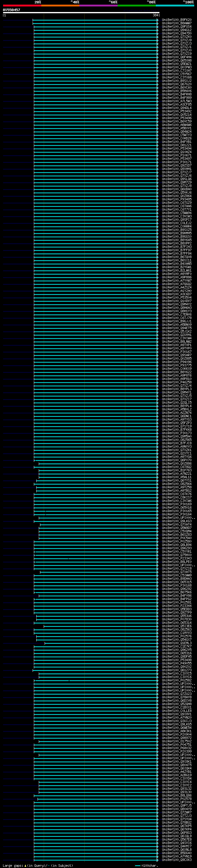Open hit UniRef100_Q7XZK0
This screenshot has width=197, height=868.
coord(176,37)
